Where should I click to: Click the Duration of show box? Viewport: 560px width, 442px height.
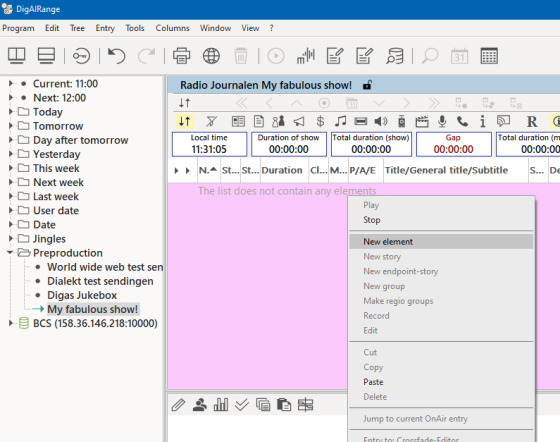tap(289, 144)
